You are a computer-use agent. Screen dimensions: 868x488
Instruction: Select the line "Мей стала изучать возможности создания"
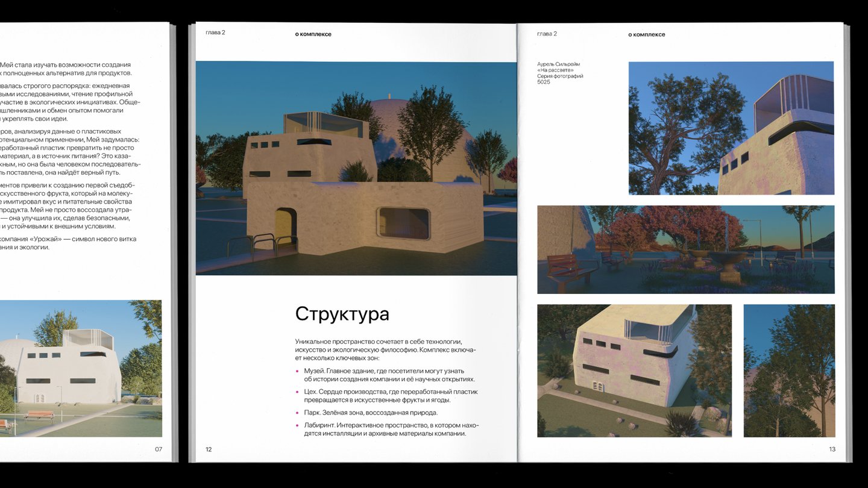pos(65,64)
